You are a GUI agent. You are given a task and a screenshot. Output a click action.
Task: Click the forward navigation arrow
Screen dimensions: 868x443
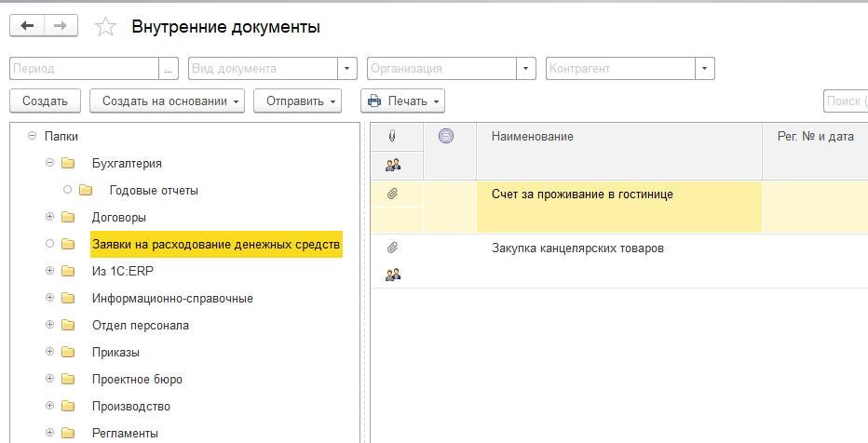61,25
